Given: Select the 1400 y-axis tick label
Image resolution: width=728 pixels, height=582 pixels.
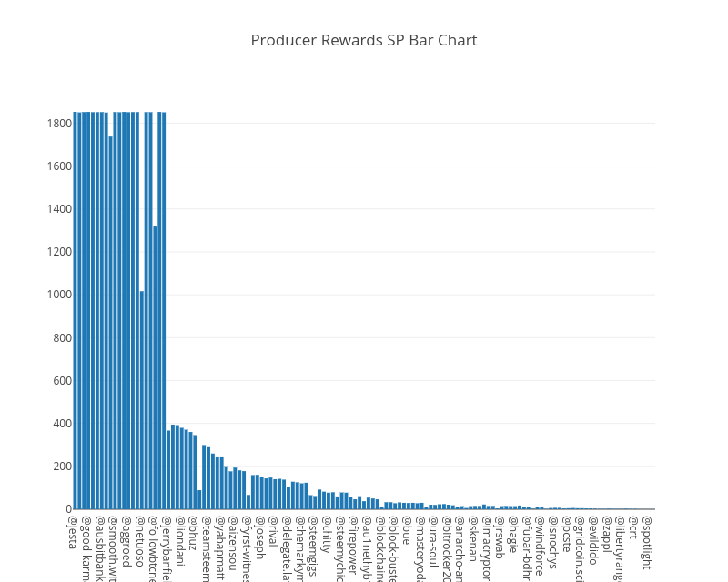Looking at the screenshot, I should click(x=59, y=209).
